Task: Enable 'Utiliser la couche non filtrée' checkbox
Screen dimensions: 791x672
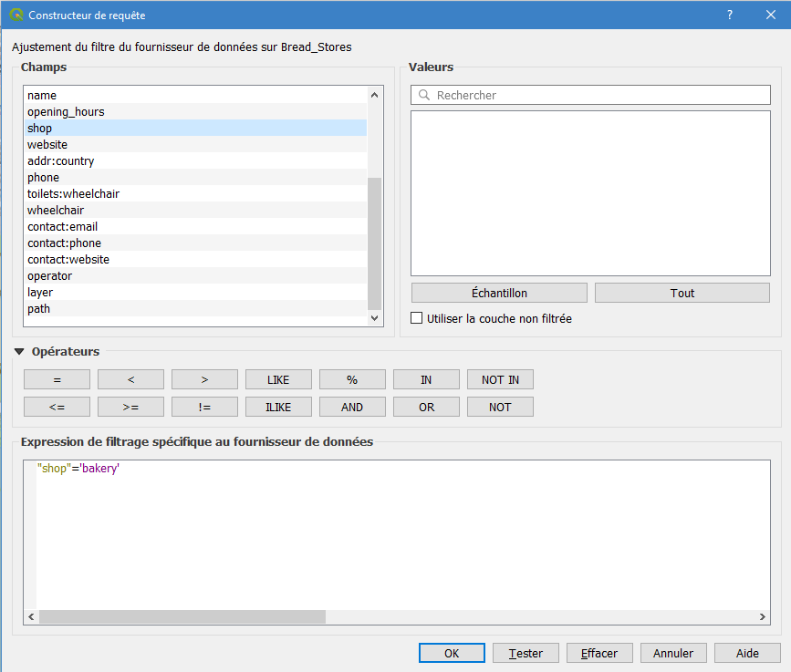Action: [417, 318]
